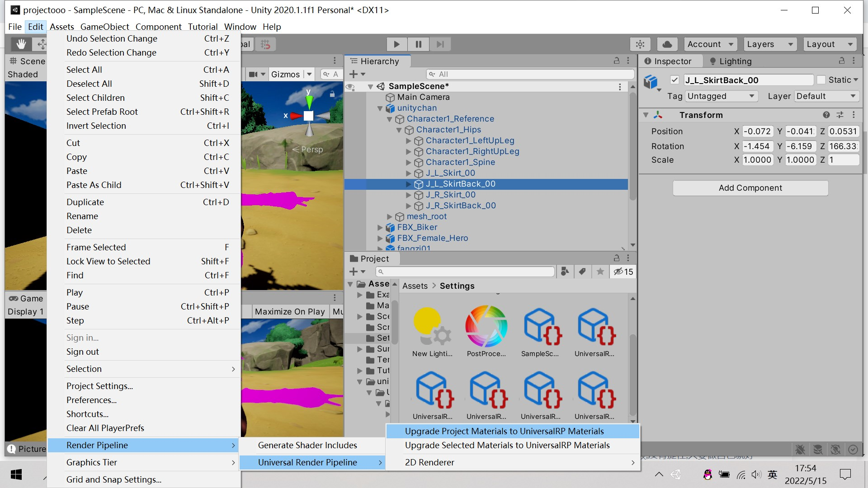Viewport: 868px width, 488px height.
Task: Click the Hierarchy search field
Action: [x=530, y=74]
